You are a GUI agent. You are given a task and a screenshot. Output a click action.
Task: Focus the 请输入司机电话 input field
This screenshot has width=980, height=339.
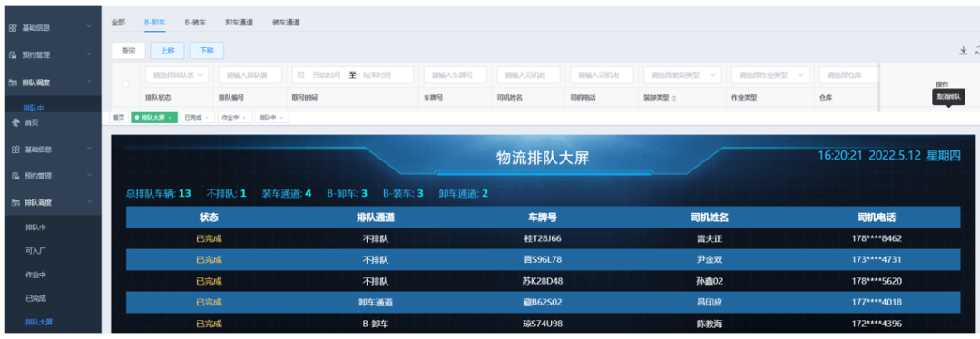[x=602, y=75]
